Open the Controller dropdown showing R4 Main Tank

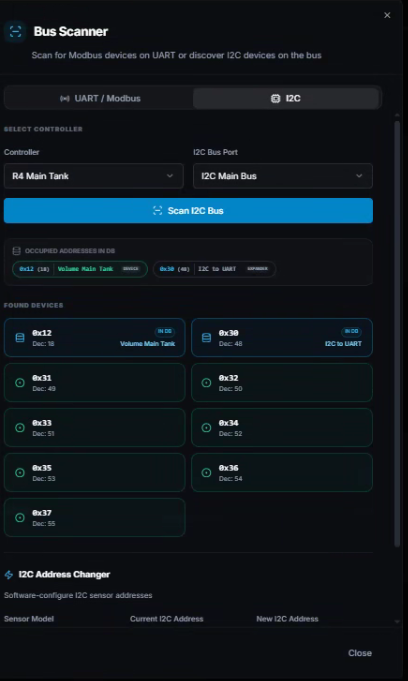(x=93, y=176)
